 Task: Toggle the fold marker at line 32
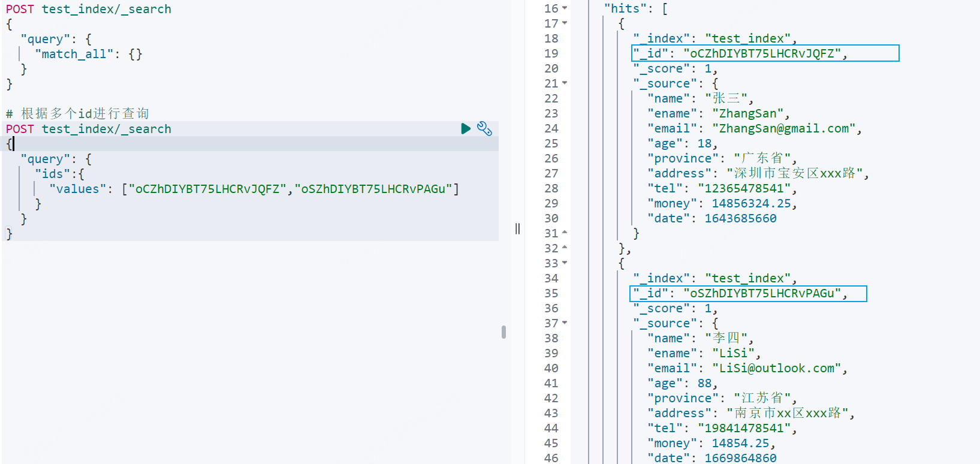[565, 248]
